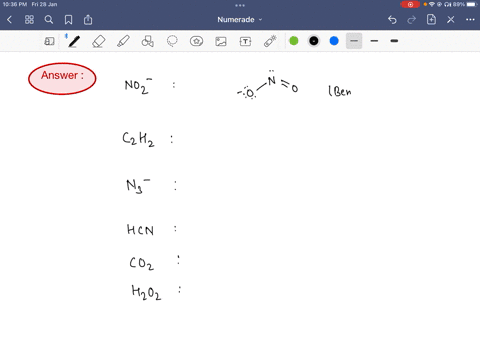
Task: Expand the Numerade notebook title dropdown
Action: [x=240, y=20]
